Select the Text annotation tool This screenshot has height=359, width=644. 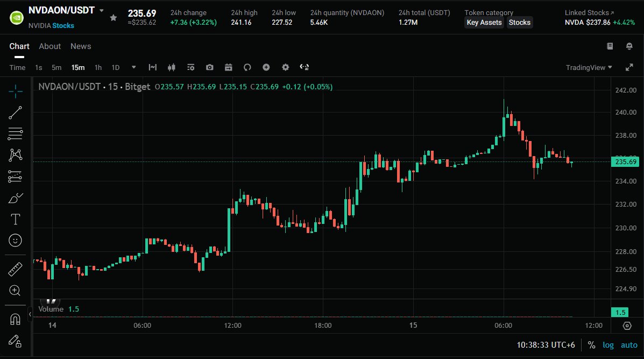click(x=15, y=219)
